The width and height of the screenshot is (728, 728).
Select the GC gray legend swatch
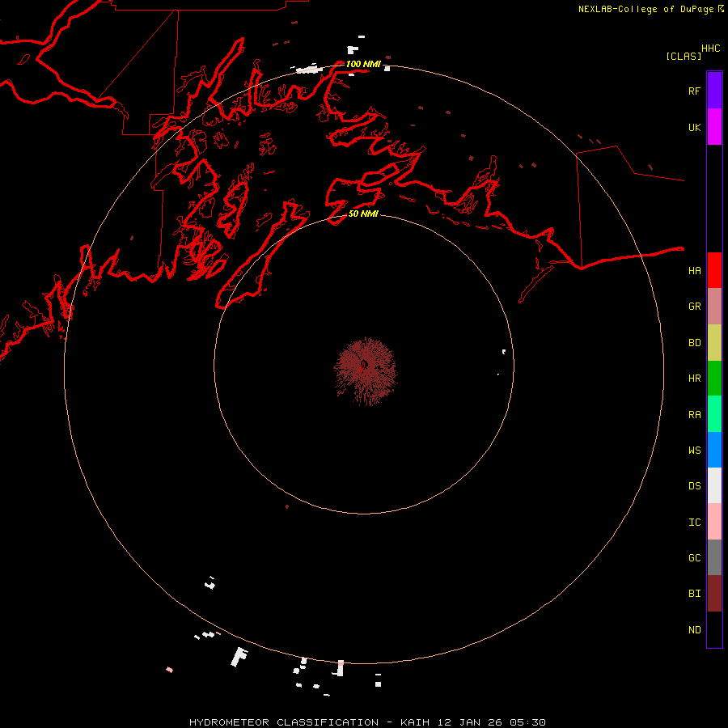tap(714, 557)
